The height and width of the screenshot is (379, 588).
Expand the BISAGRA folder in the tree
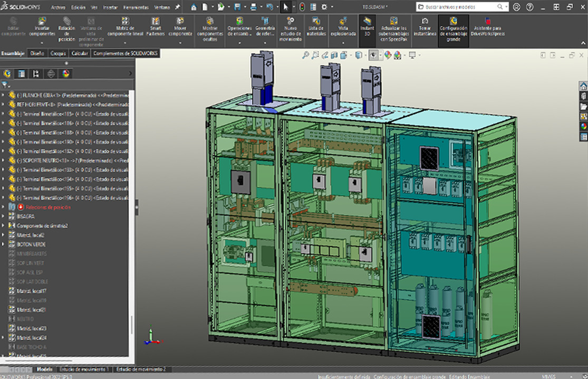coord(3,216)
